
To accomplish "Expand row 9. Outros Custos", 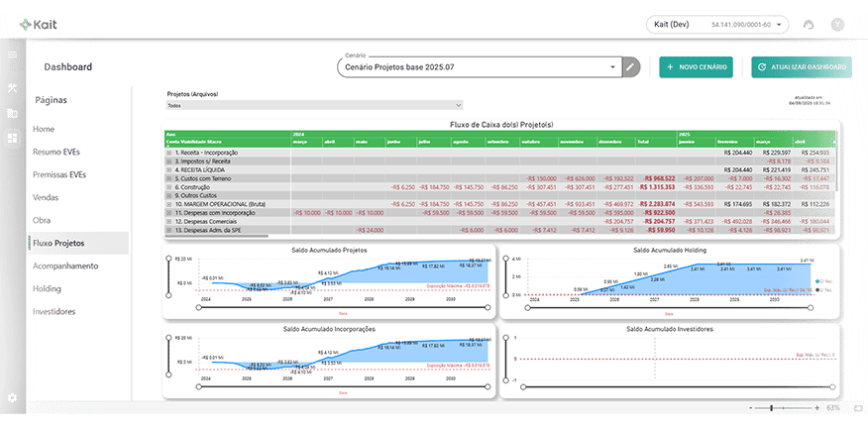I will click(168, 195).
